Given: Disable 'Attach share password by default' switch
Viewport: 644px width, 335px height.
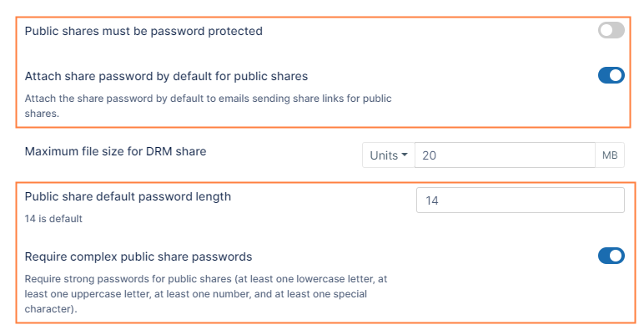Looking at the screenshot, I should pyautogui.click(x=611, y=76).
